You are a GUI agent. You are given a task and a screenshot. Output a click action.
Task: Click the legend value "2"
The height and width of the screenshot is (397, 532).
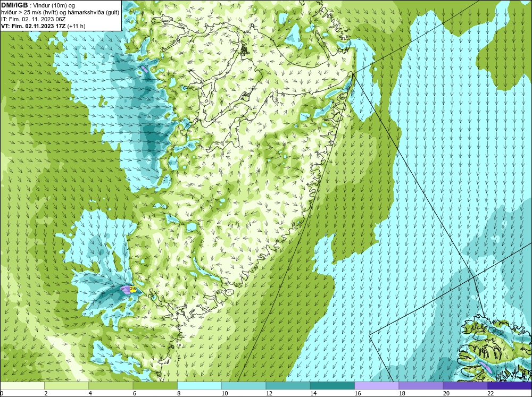click(x=46, y=393)
